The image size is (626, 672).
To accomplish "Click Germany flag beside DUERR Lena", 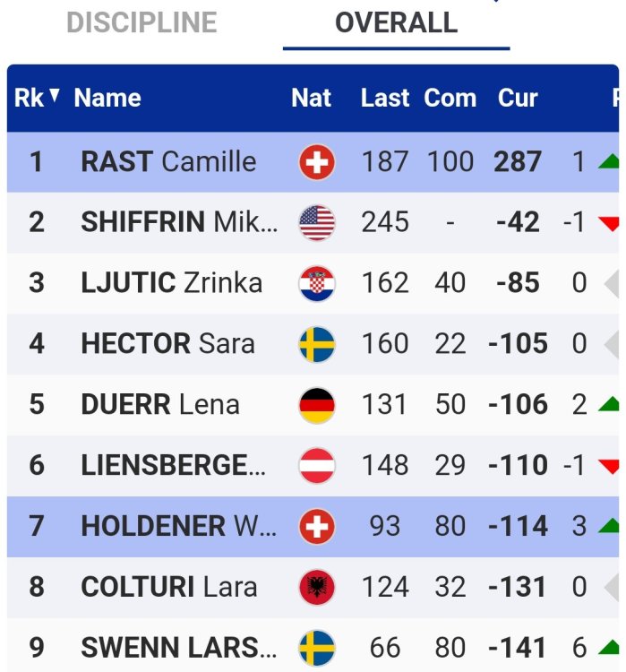I will tap(316, 405).
